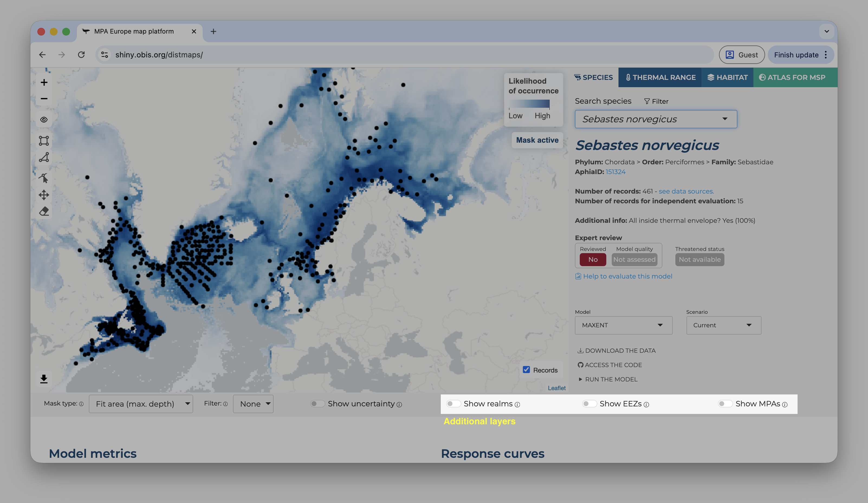The image size is (868, 503).
Task: Uncheck the Records checkbox
Action: point(526,370)
